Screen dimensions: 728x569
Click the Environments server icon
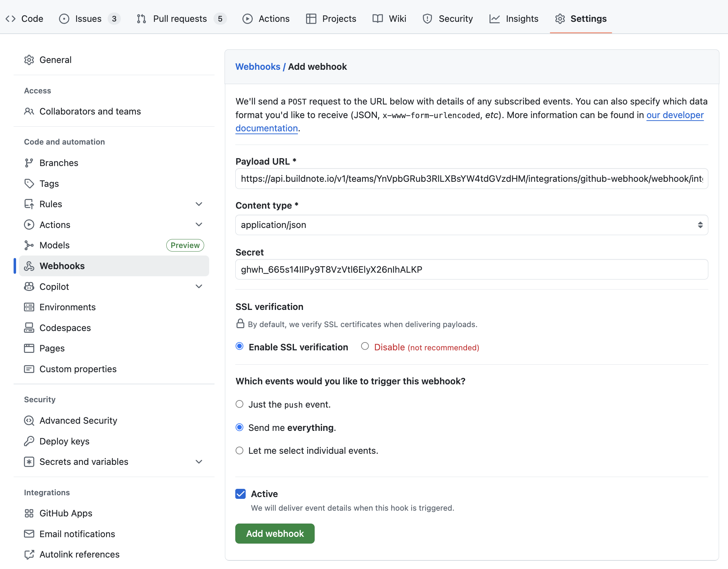pos(29,307)
